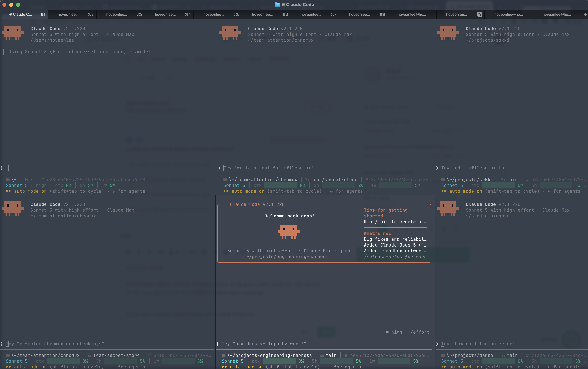Viewport: 588px width, 369px height.
Task: Click the 1w usage bar in the 8a795439 session pane
Action: click(396, 186)
